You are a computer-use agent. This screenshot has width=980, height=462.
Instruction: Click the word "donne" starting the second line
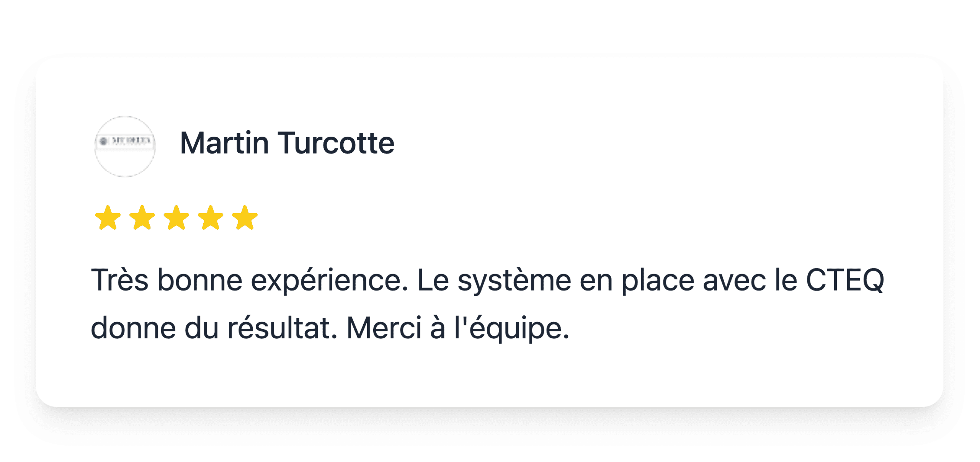point(133,328)
